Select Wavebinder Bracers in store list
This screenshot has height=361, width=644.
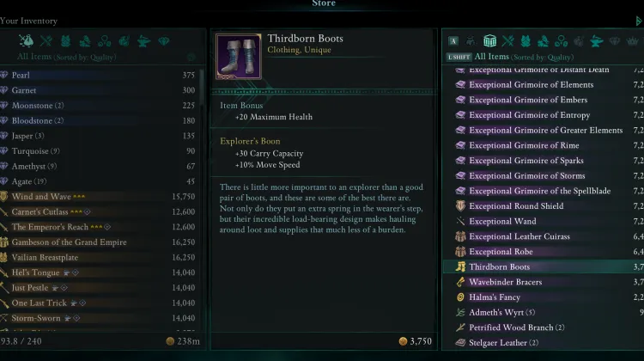[x=506, y=282]
